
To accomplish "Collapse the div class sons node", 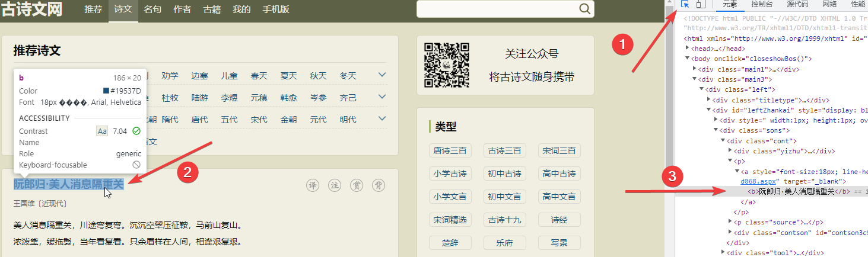I will (716, 130).
